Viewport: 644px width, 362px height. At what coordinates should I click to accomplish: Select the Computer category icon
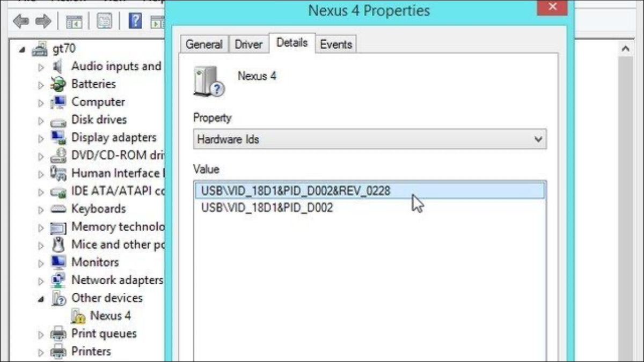pyautogui.click(x=57, y=102)
